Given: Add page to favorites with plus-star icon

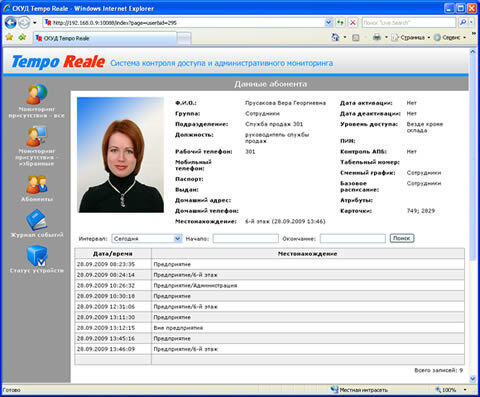Looking at the screenshot, I should (22, 37).
